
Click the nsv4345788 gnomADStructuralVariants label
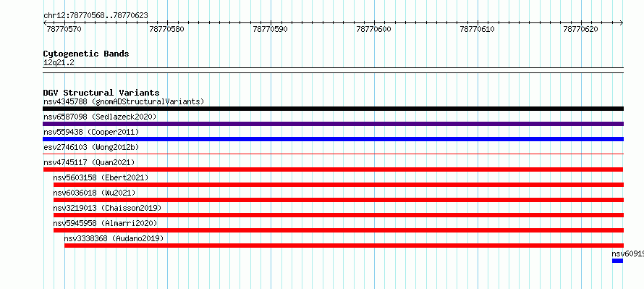pos(124,101)
